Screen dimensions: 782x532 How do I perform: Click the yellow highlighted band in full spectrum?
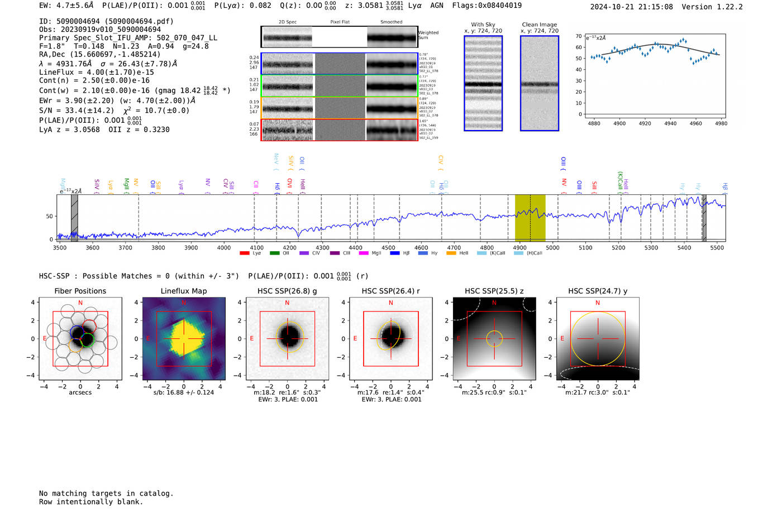530,218
